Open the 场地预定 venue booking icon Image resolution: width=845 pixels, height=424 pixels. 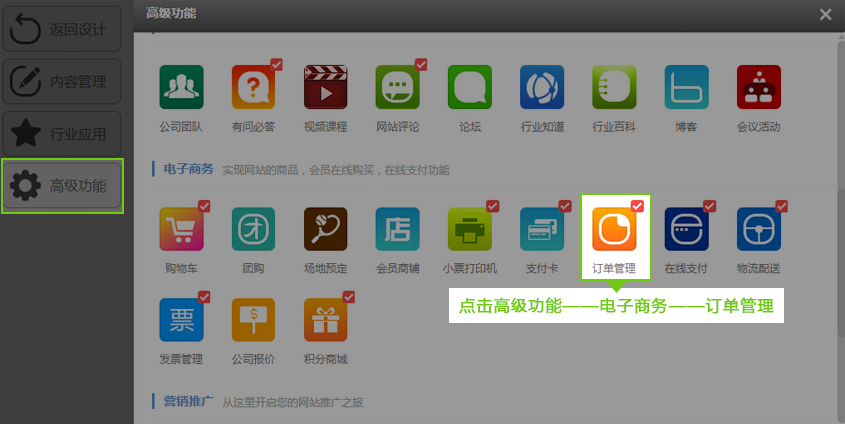pyautogui.click(x=325, y=229)
